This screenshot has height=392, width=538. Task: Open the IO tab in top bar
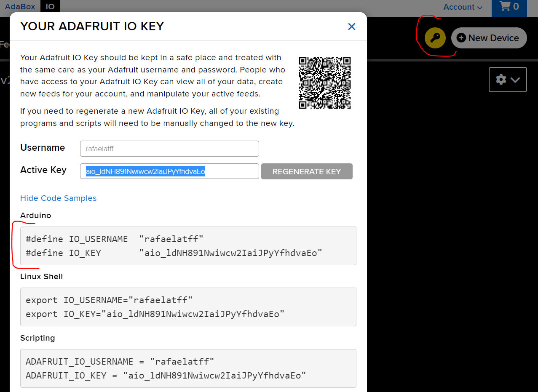coord(50,6)
